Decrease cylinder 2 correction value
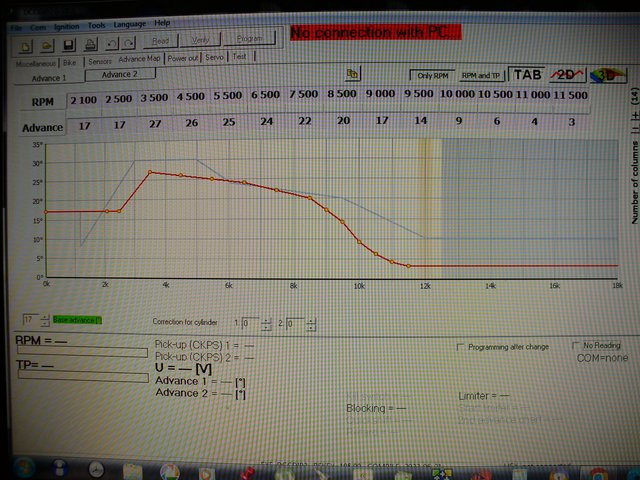 [x=311, y=327]
